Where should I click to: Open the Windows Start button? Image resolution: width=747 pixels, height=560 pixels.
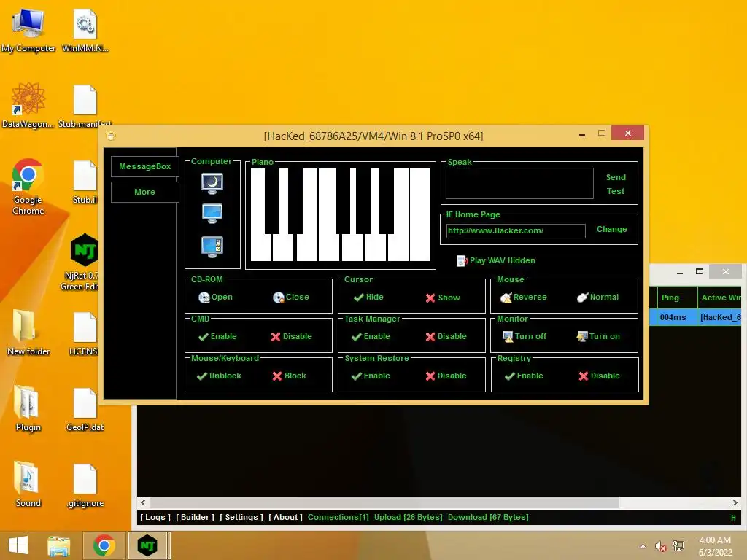18,545
